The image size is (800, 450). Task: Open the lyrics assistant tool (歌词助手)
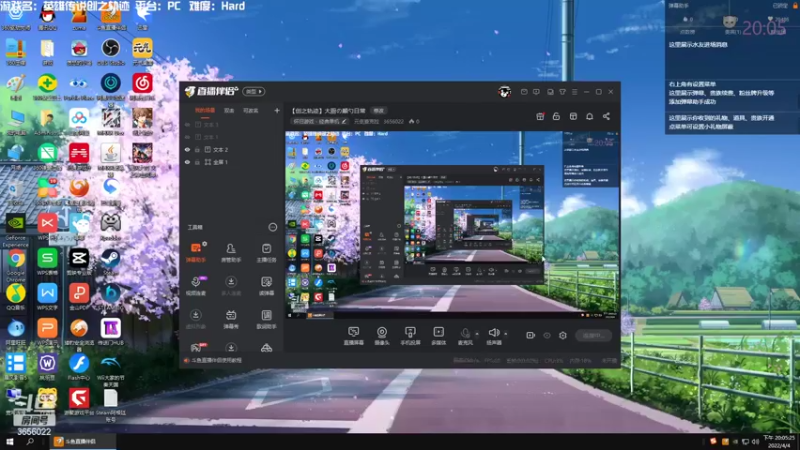[266, 319]
